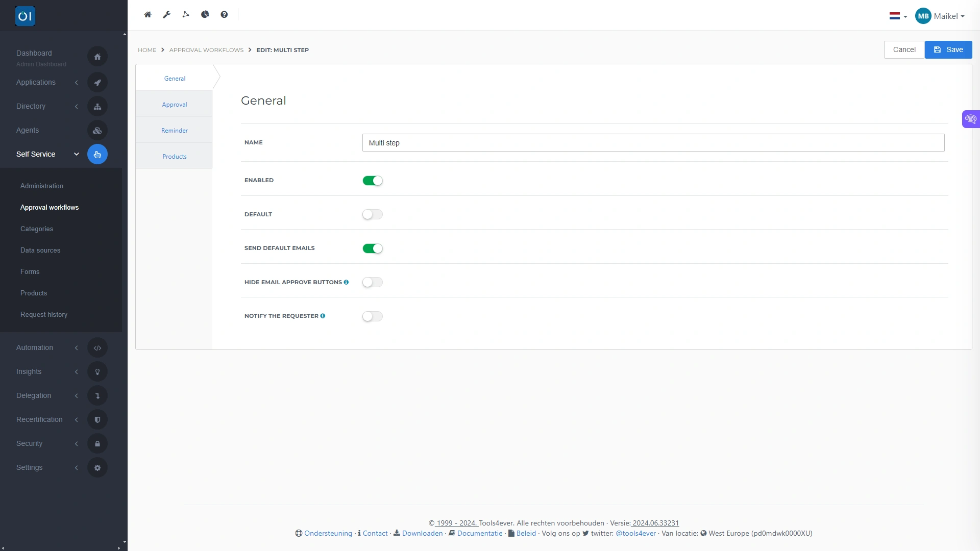
Task: Click the Self Service hand pointer icon
Action: [97, 155]
